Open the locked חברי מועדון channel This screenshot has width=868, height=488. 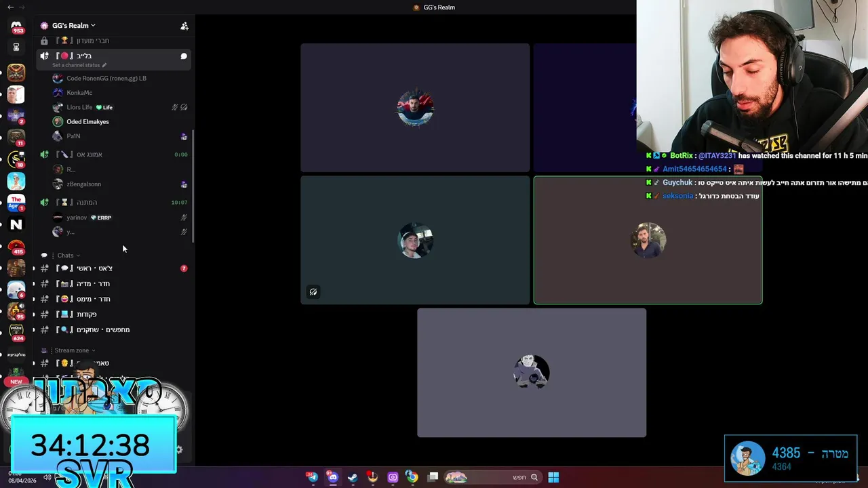click(114, 41)
